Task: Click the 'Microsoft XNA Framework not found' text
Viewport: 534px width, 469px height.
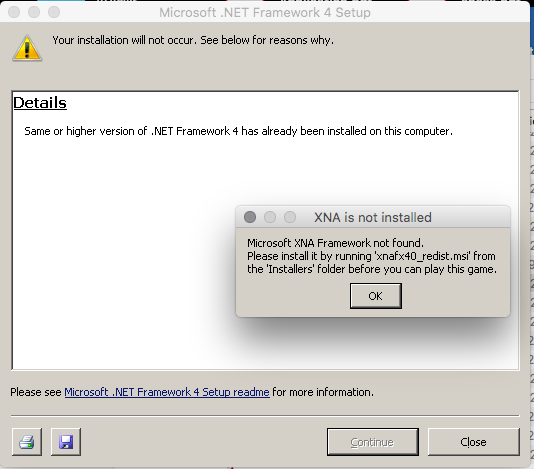Action: coord(335,243)
